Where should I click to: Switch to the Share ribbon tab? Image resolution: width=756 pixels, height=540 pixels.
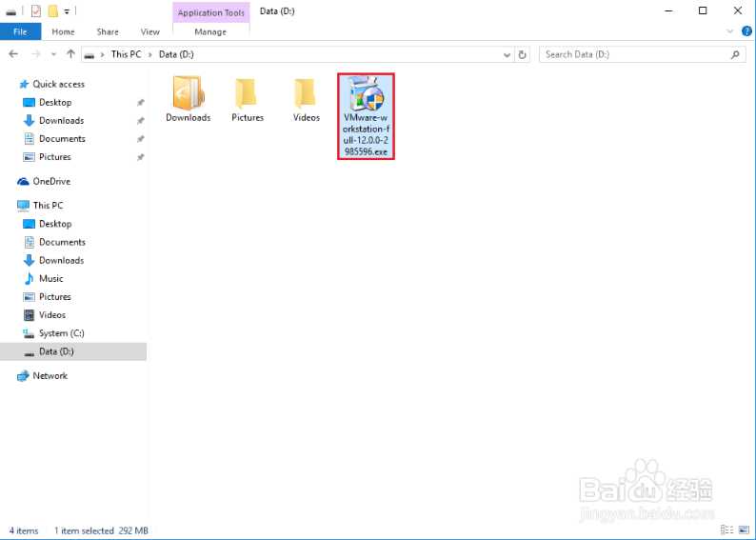click(x=108, y=31)
